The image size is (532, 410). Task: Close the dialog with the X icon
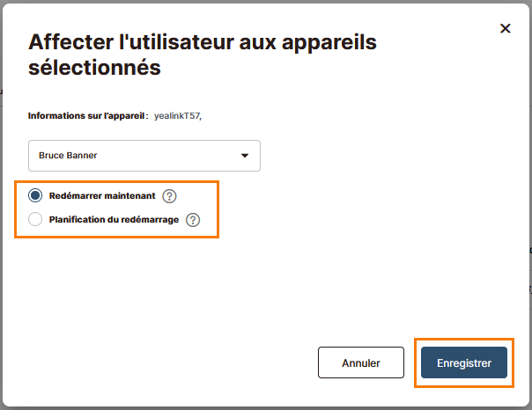coord(506,28)
